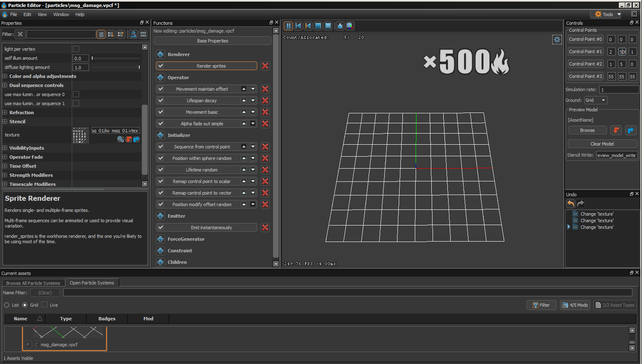Adjust the diffuse lighting amount slider
642x364 pixels.
point(139,67)
